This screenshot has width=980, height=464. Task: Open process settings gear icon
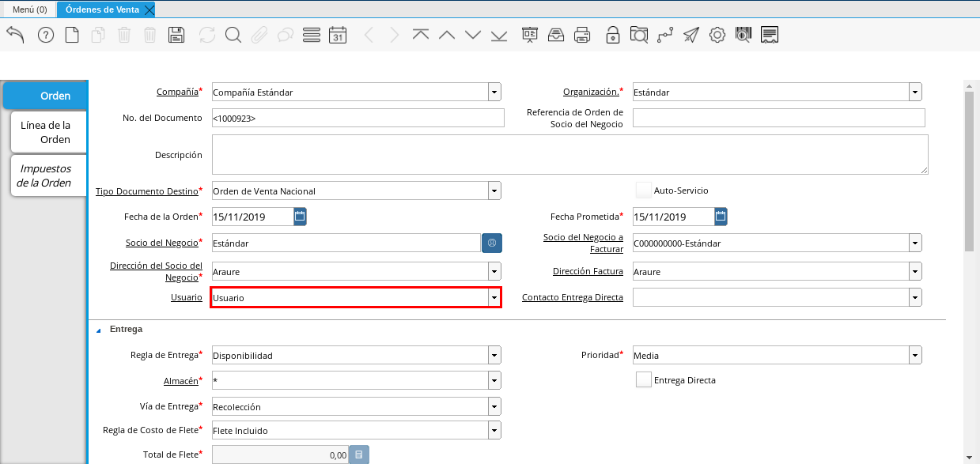pos(717,35)
